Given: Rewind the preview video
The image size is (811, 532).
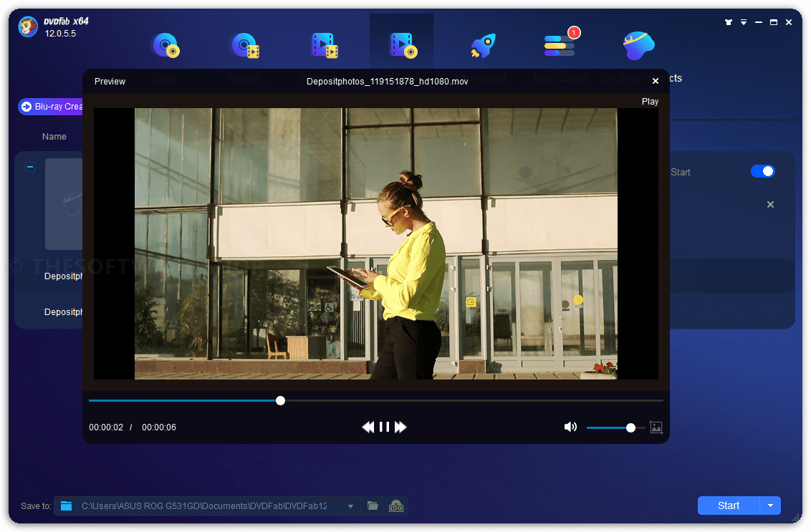Looking at the screenshot, I should point(368,427).
